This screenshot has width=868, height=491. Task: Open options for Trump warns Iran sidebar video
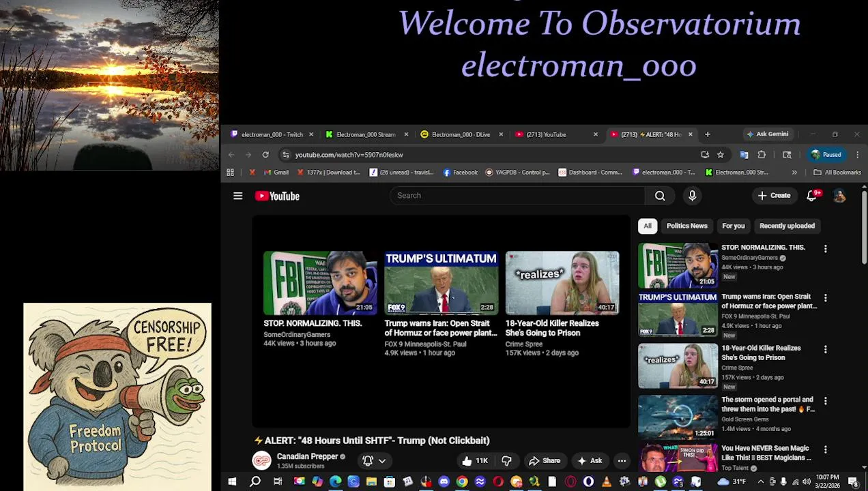click(x=825, y=298)
